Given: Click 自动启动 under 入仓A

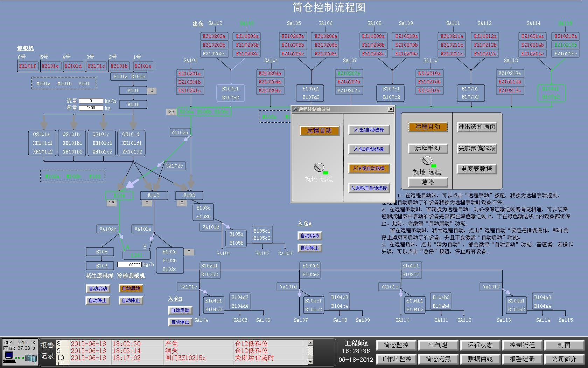Looking at the screenshot, I should [x=310, y=236].
